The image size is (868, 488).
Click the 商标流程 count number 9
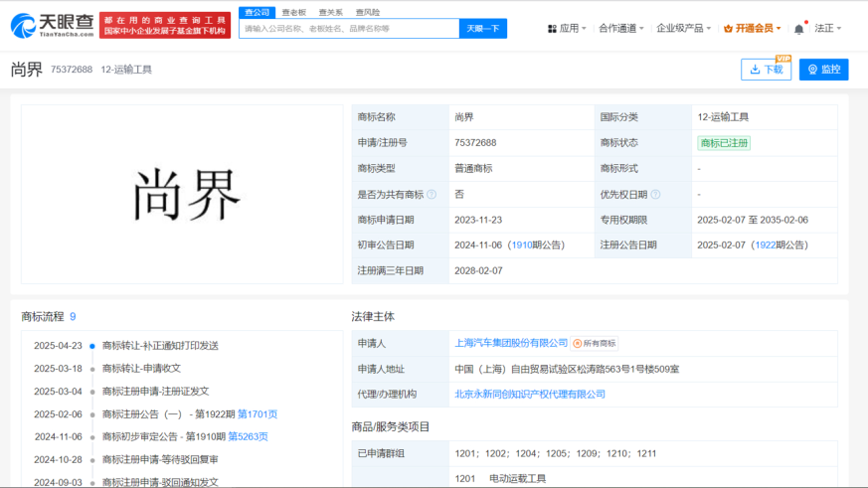point(73,316)
